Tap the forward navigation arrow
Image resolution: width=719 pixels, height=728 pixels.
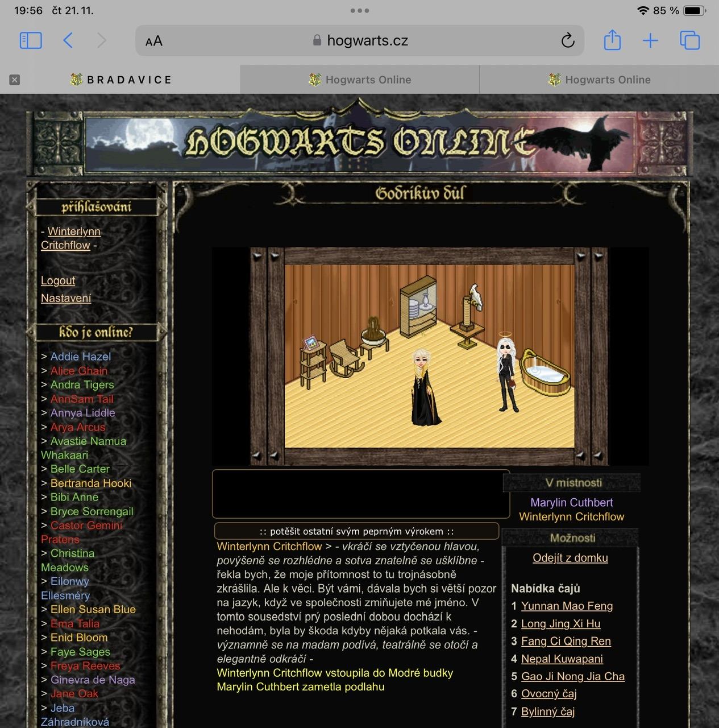coord(101,40)
